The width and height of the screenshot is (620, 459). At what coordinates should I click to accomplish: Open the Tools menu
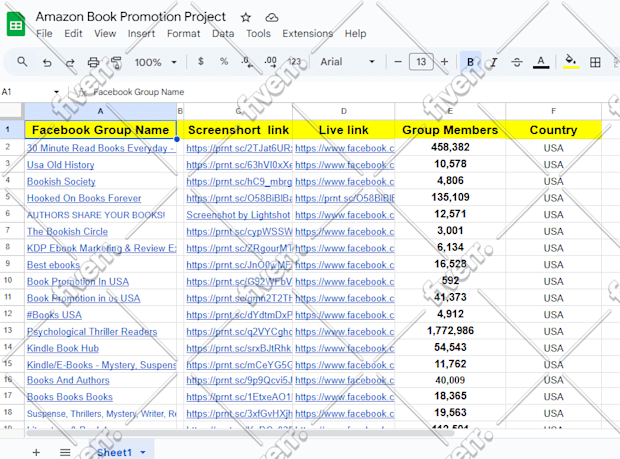tap(258, 34)
